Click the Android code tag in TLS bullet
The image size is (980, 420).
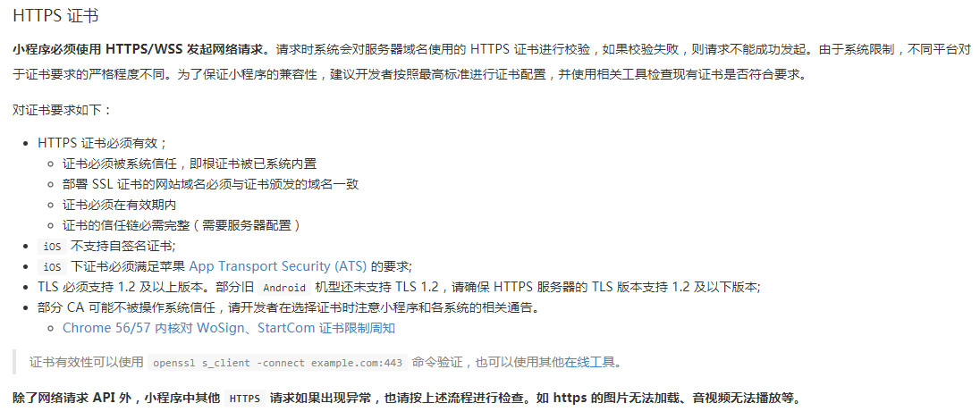click(x=284, y=288)
